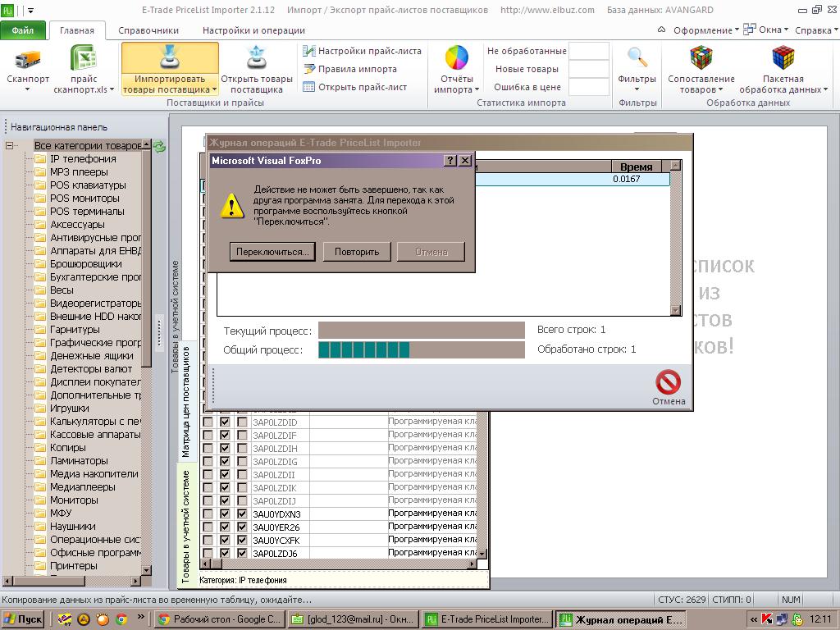Click the Windows Пуск start button
840x630 pixels.
pos(22,619)
